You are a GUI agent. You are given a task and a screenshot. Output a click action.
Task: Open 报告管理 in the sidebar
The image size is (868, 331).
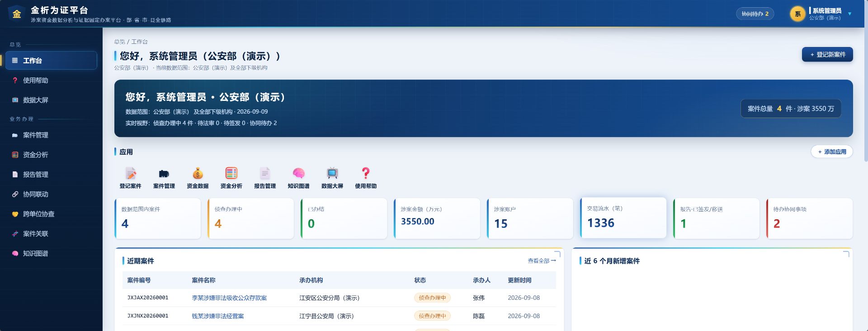(x=51, y=175)
